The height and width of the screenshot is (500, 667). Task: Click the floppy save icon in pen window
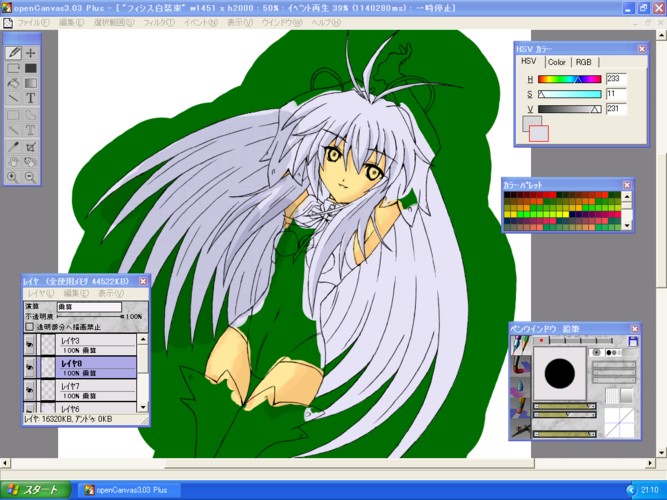pos(633,341)
